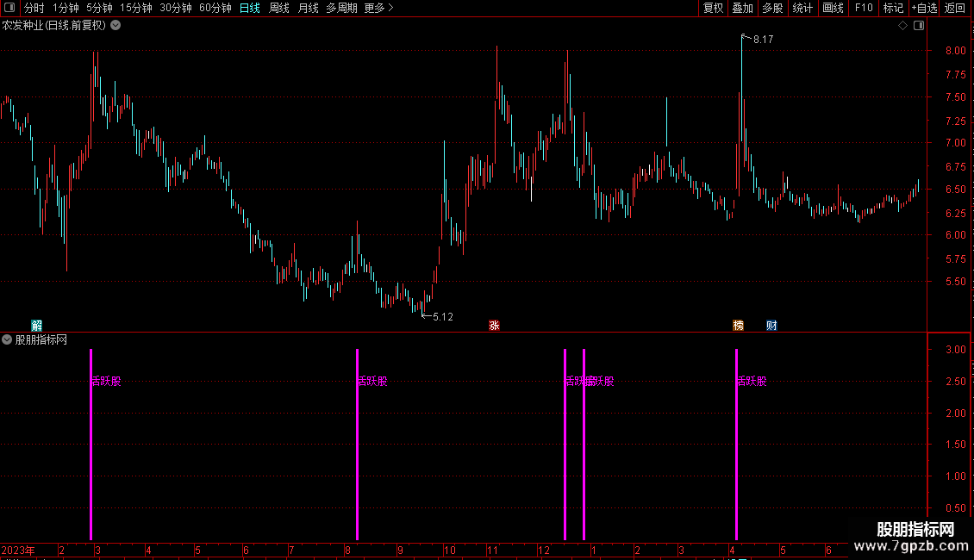The width and height of the screenshot is (974, 560).
Task: Open the 画线 drawing tools
Action: click(833, 8)
